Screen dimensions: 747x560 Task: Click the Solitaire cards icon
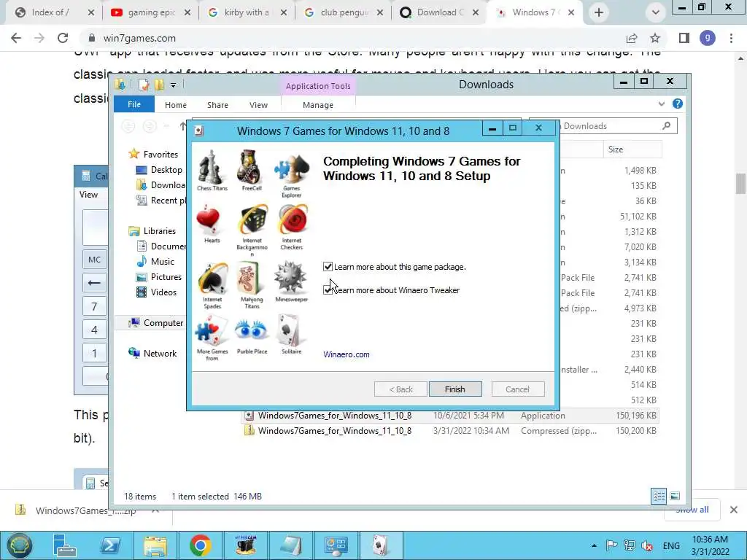[x=290, y=330]
